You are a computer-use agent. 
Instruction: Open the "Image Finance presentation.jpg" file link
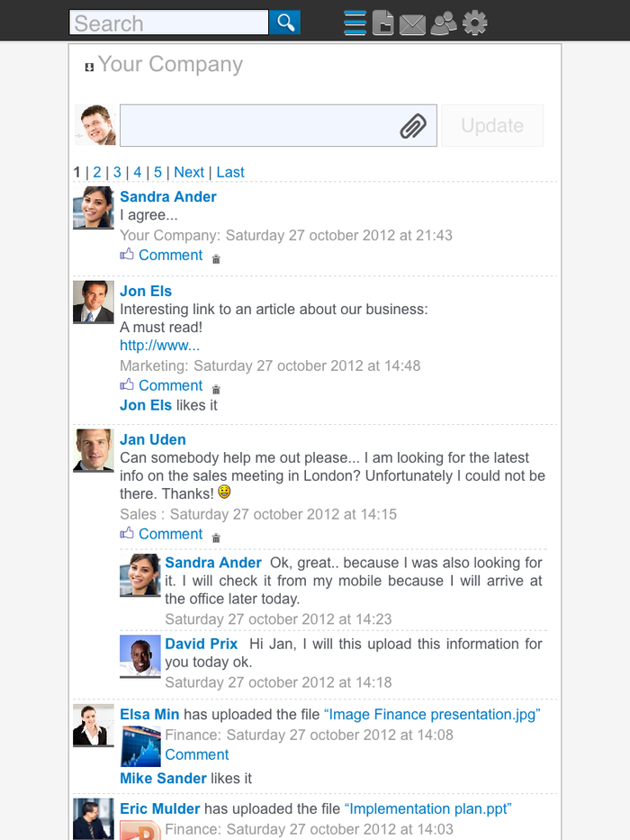point(432,715)
